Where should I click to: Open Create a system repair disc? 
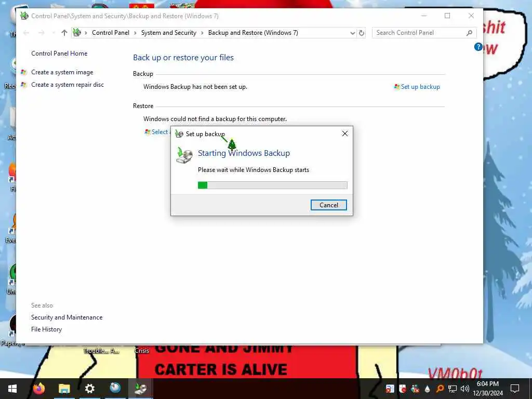(68, 85)
